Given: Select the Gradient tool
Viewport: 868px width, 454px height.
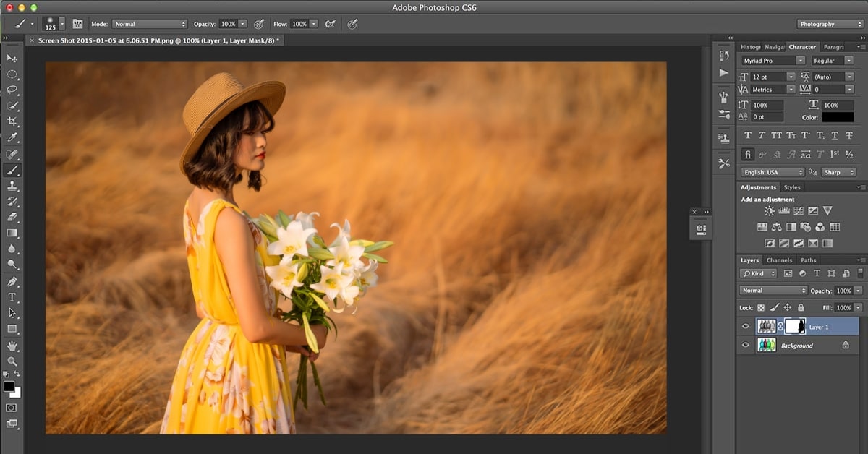Looking at the screenshot, I should pyautogui.click(x=12, y=233).
